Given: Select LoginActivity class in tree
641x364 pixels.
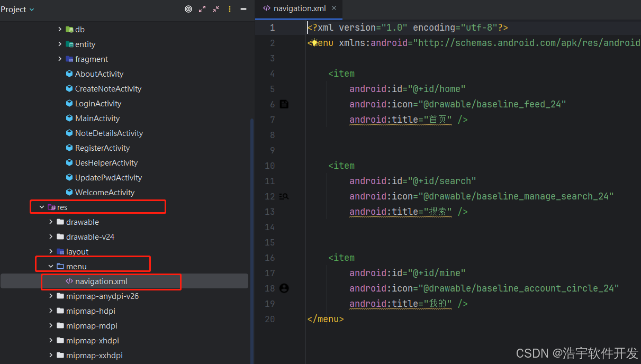Looking at the screenshot, I should click(98, 104).
